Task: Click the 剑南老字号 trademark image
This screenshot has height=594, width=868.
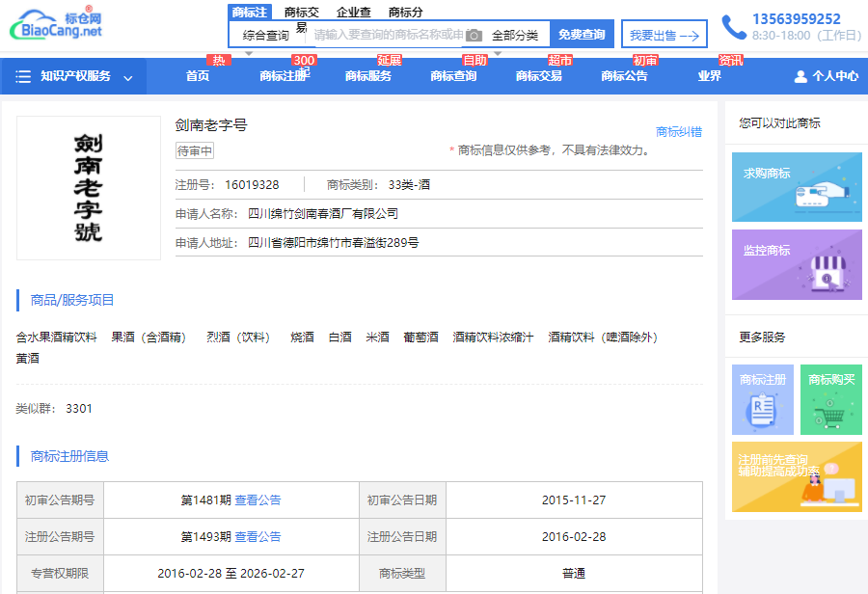Action: (89, 188)
